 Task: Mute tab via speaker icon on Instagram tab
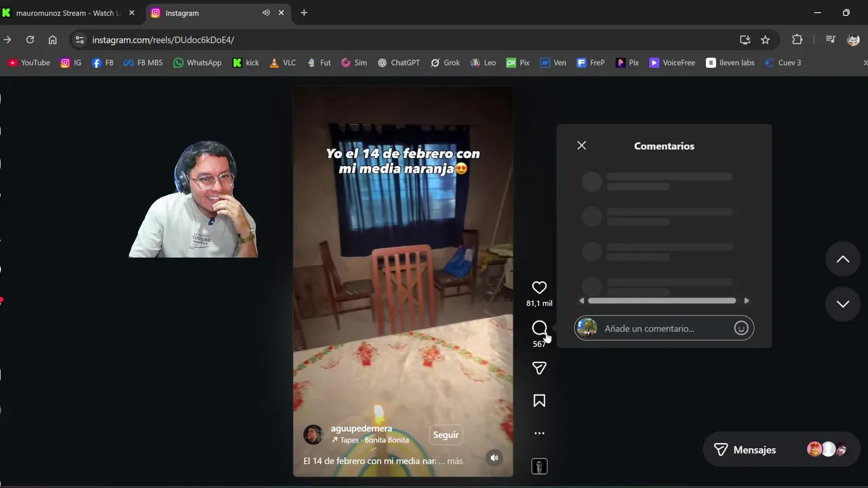point(266,13)
